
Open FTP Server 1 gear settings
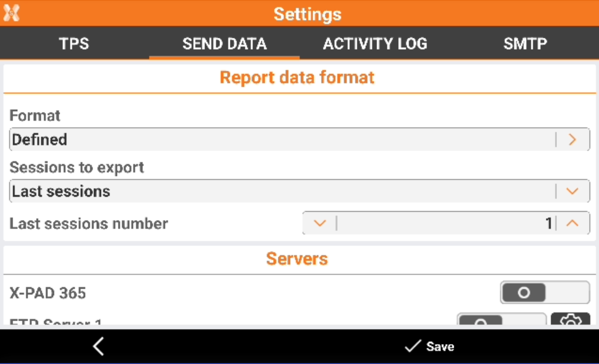(570, 320)
